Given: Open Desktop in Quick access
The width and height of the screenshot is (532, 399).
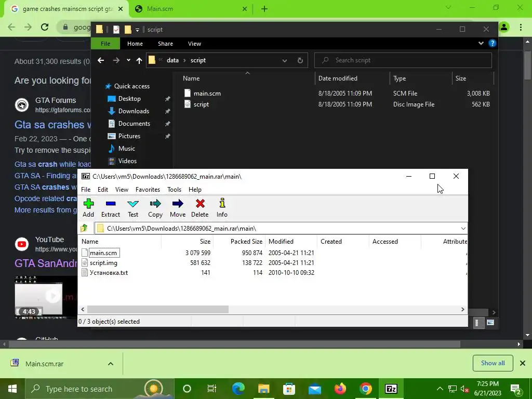Looking at the screenshot, I should point(129,98).
